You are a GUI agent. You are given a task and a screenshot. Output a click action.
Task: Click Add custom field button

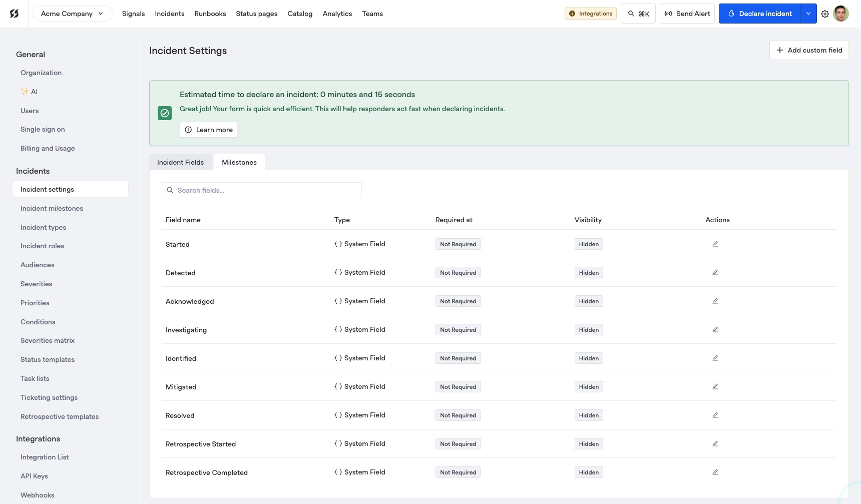pyautogui.click(x=809, y=50)
